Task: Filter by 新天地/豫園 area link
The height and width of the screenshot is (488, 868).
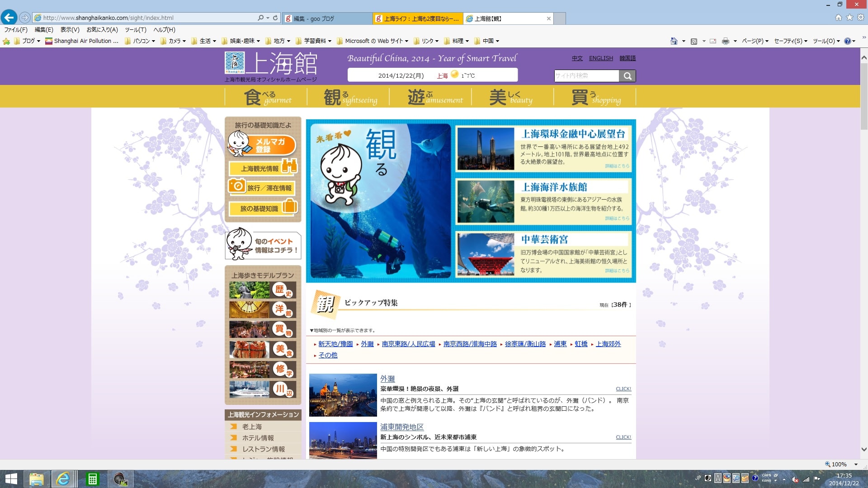Action: [x=335, y=344]
